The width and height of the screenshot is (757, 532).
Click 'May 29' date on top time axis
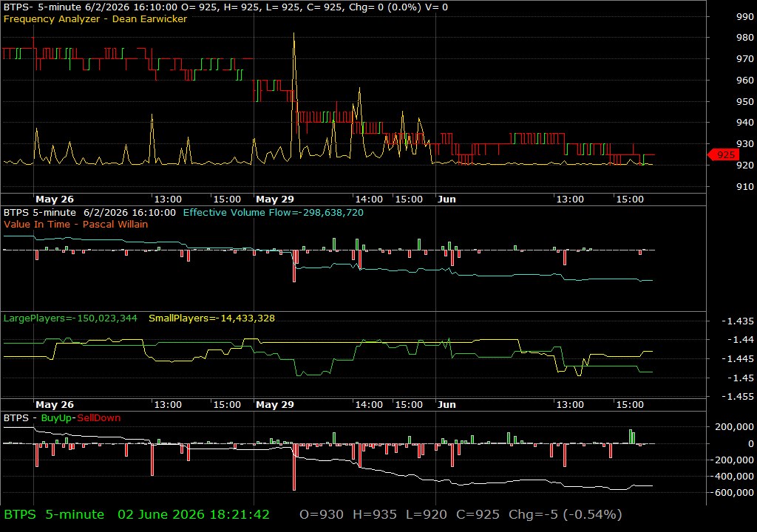(275, 199)
